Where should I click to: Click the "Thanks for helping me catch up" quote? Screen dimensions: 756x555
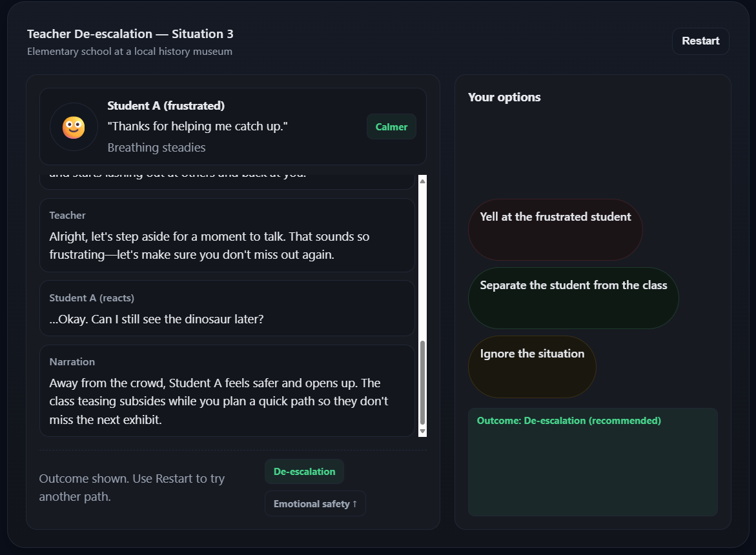click(198, 126)
